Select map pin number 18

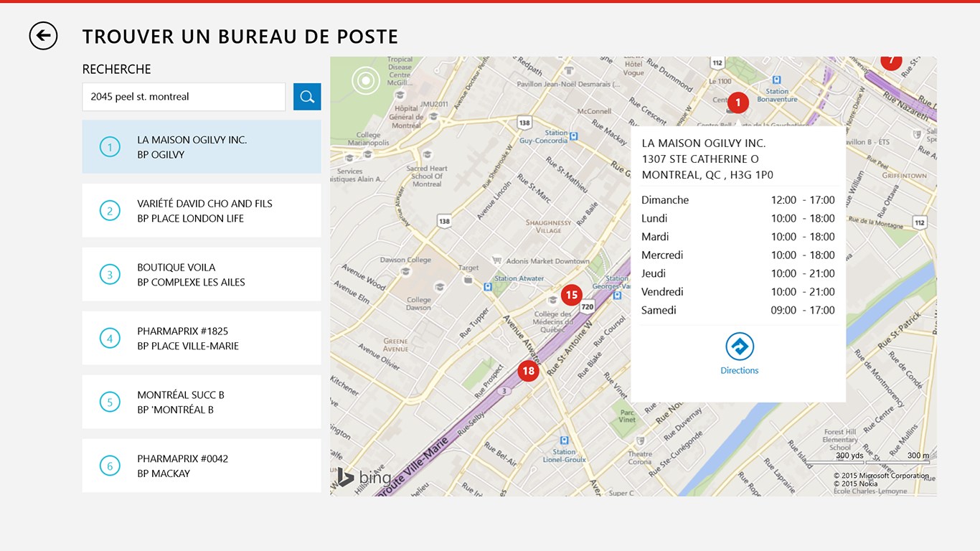[529, 371]
